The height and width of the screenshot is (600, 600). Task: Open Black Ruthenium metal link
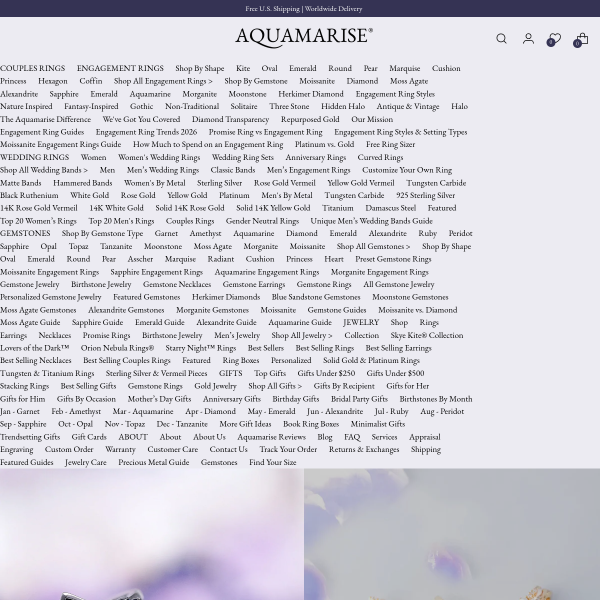pyautogui.click(x=29, y=195)
